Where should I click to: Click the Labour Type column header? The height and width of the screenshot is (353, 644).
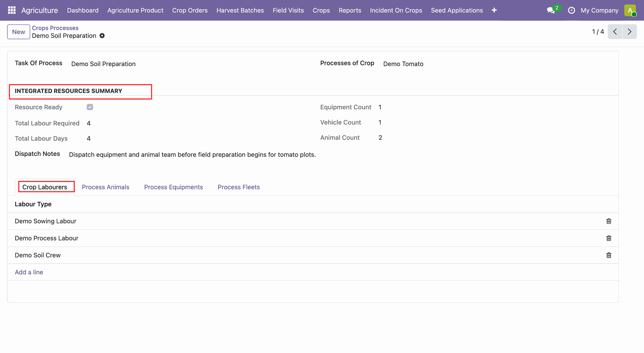pyautogui.click(x=33, y=204)
